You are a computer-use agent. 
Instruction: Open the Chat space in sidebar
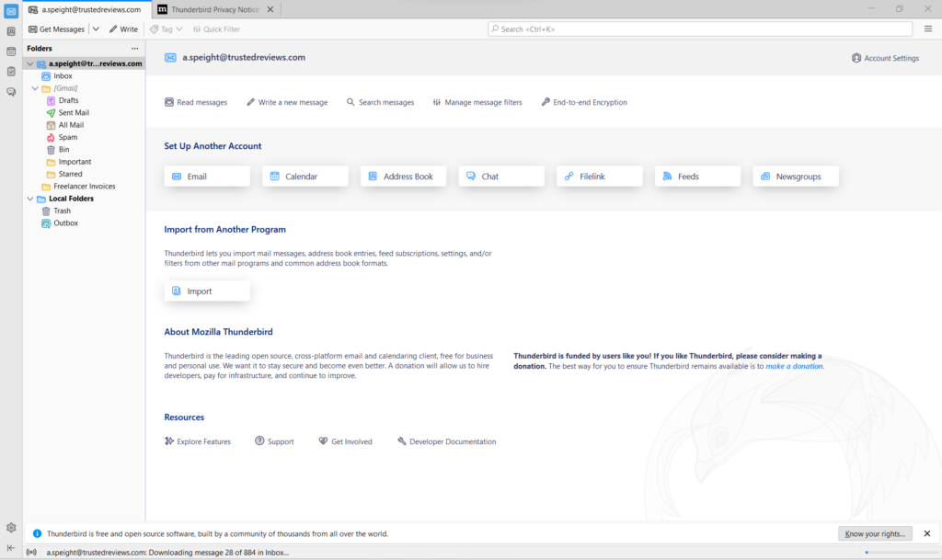(x=11, y=92)
